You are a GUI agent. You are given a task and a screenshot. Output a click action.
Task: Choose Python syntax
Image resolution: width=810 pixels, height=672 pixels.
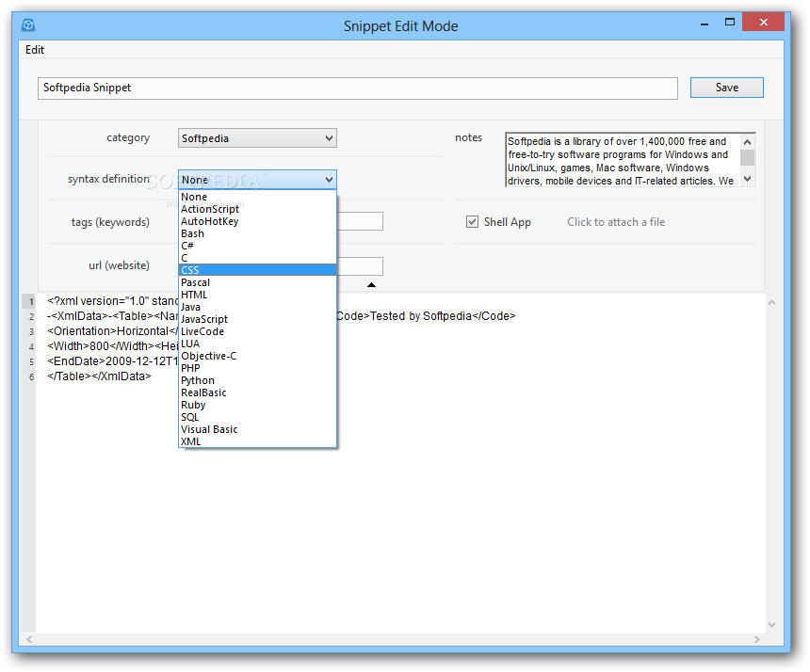click(x=257, y=380)
